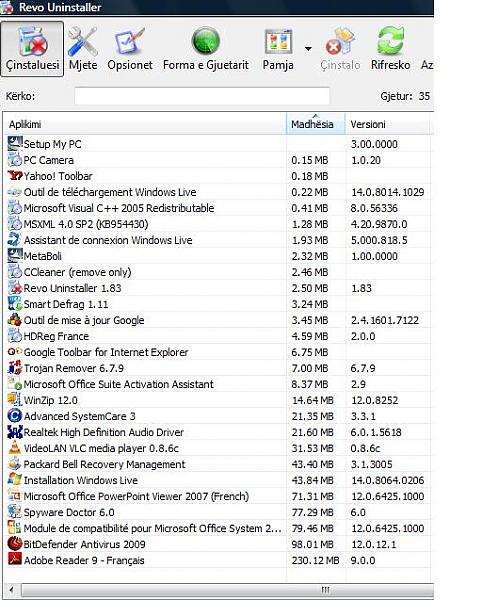Select the Adobe Reader 9 - Français icon
Image resolution: width=482 pixels, height=600 pixels.
pyautogui.click(x=15, y=560)
